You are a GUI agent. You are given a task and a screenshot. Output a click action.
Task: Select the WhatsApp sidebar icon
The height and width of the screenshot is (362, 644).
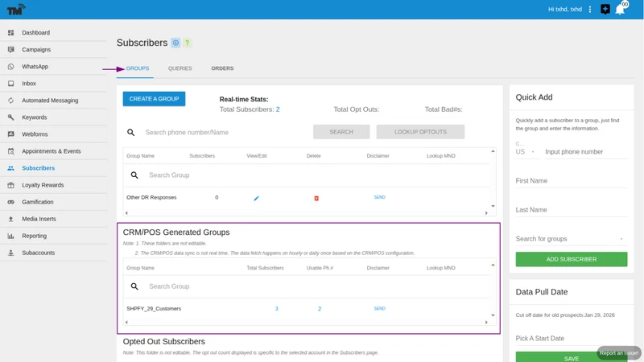pos(10,67)
